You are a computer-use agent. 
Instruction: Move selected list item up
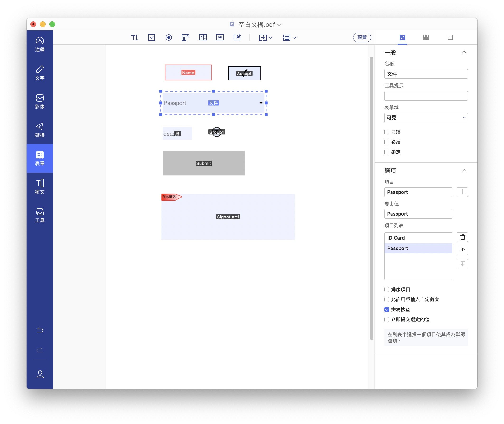pos(462,250)
